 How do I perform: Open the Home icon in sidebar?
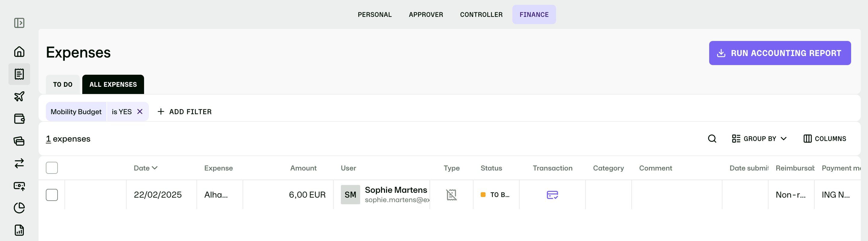pyautogui.click(x=19, y=52)
